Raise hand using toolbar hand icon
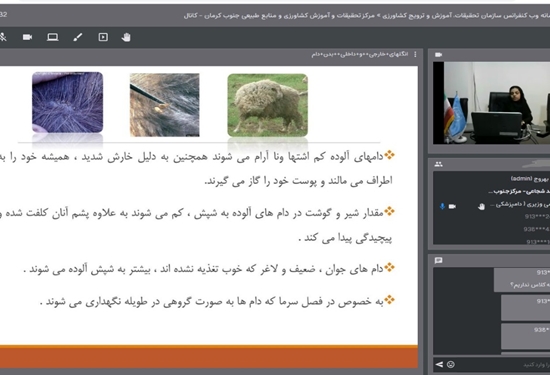The width and height of the screenshot is (550, 375). pyautogui.click(x=126, y=37)
